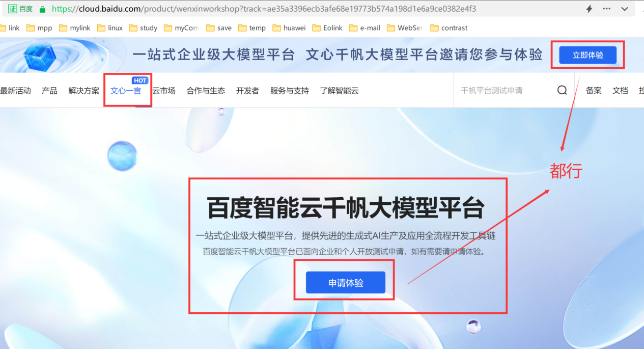Open the e-mail bookmark folder
Viewport: 644px width, 349px height.
tap(365, 28)
